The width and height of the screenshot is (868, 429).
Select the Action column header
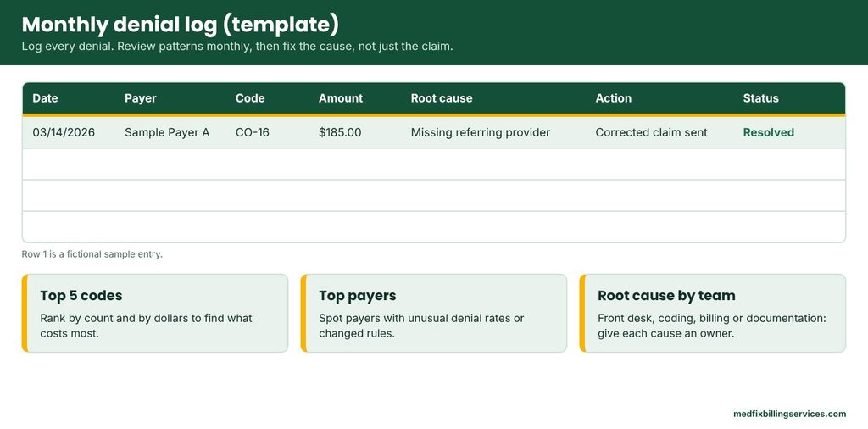pyautogui.click(x=614, y=98)
